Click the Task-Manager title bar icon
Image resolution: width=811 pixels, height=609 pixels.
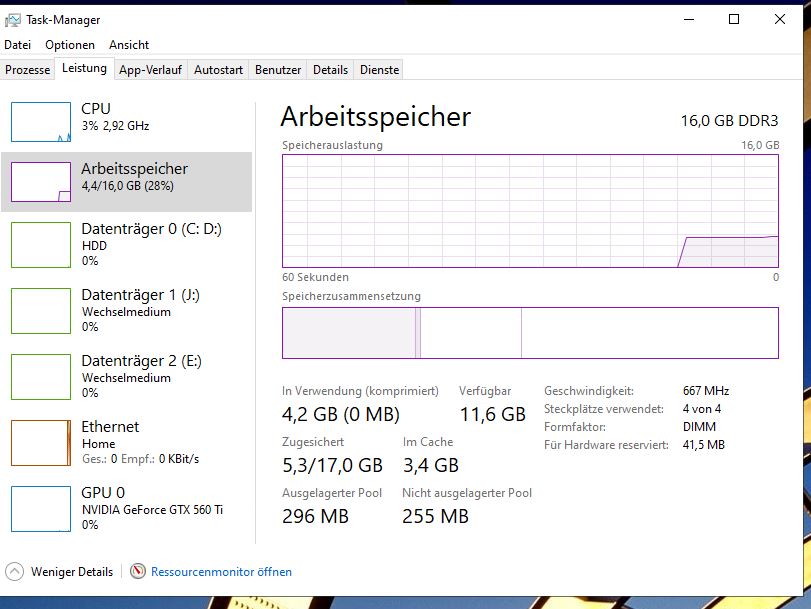[x=12, y=20]
